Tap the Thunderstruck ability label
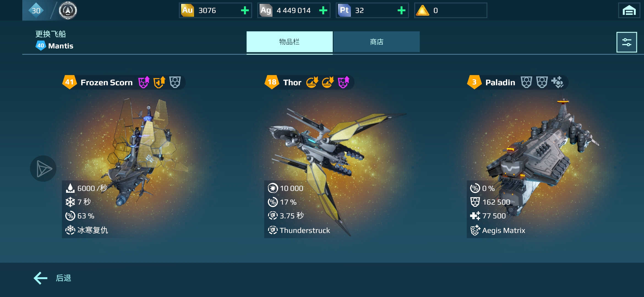 [x=305, y=230]
